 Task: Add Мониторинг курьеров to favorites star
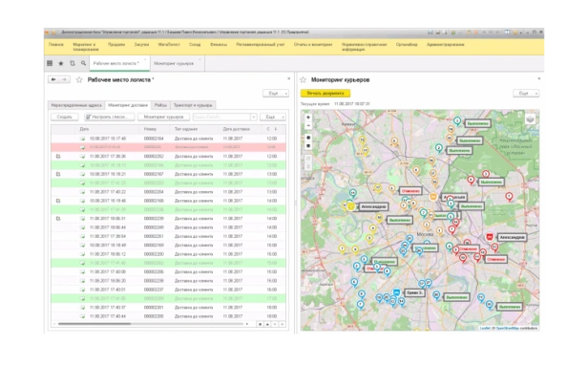point(305,81)
